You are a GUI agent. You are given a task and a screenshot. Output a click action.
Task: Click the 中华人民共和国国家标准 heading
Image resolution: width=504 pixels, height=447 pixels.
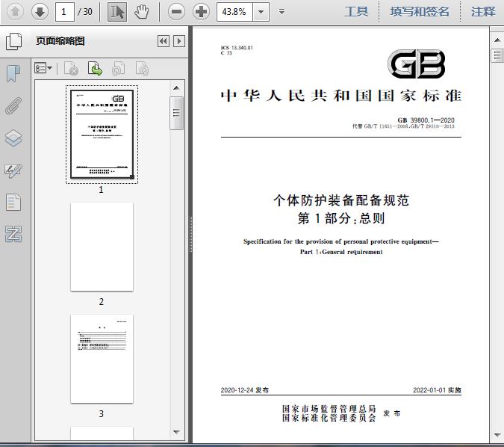coord(341,96)
